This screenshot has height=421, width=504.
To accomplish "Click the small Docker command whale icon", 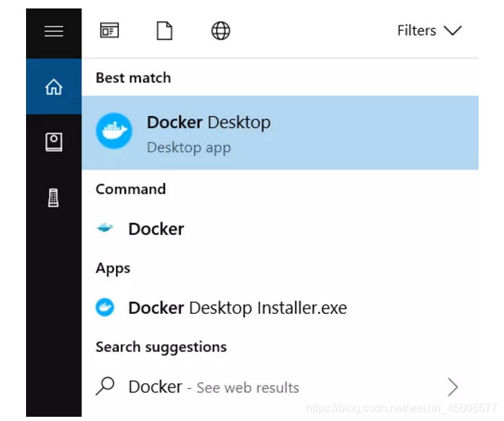I will click(105, 228).
